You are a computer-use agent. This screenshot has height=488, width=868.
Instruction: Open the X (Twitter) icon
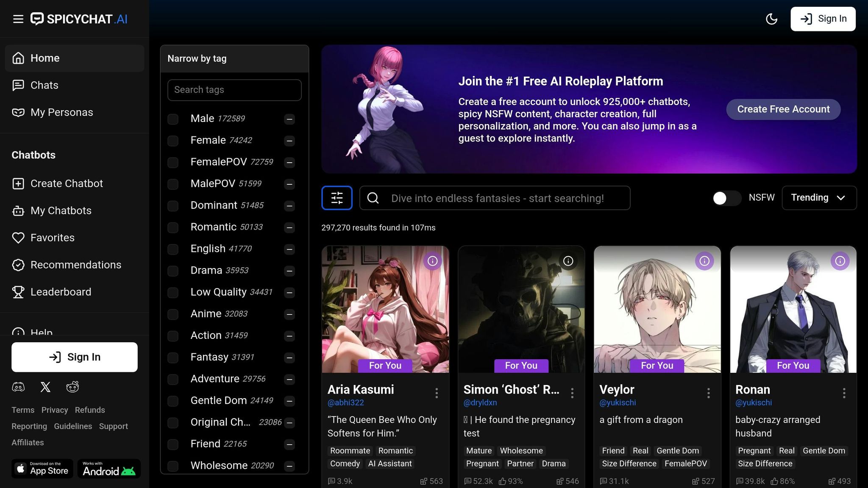point(45,387)
